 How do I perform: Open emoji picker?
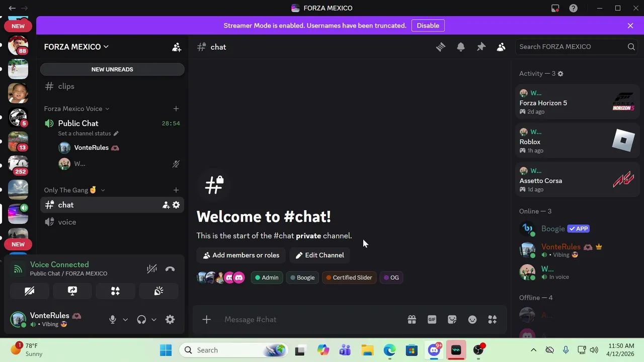tap(472, 319)
